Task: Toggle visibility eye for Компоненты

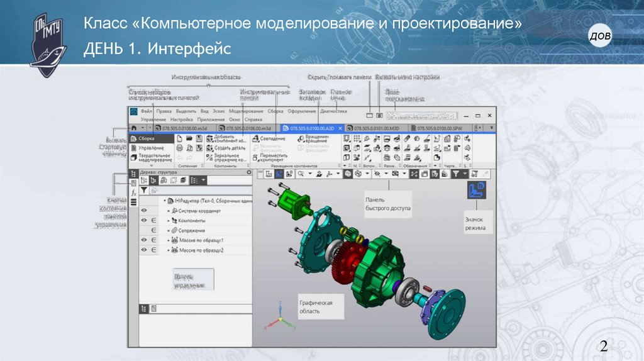Action: tap(144, 220)
